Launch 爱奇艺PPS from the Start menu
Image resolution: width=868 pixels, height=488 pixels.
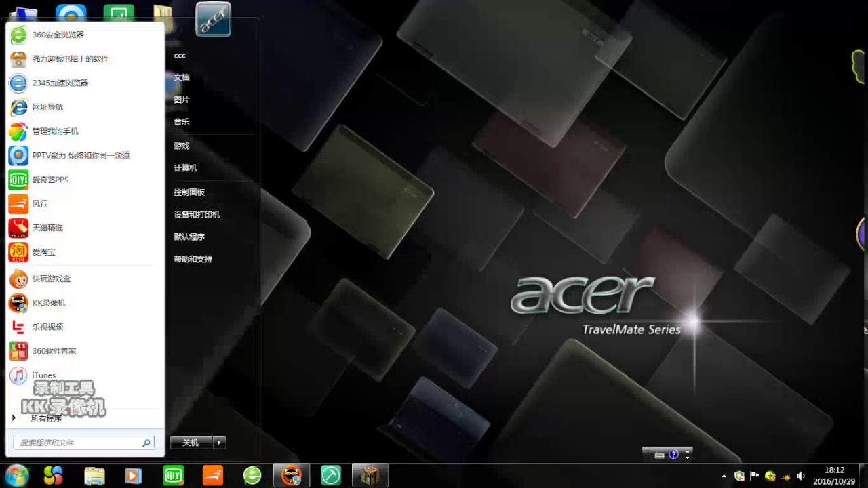[85, 180]
